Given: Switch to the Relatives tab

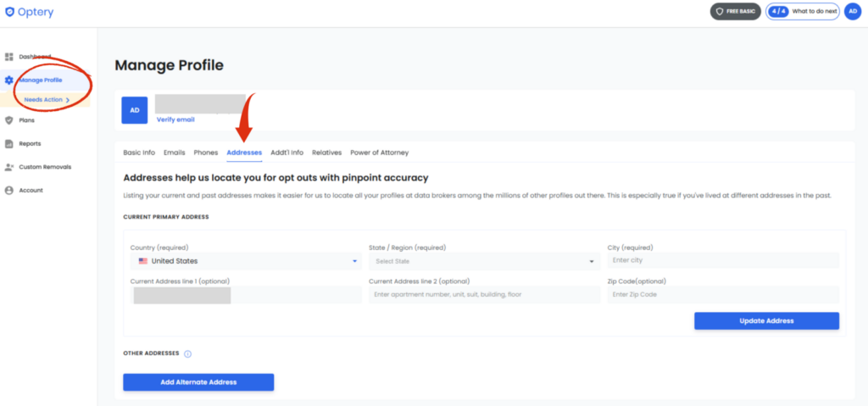Looking at the screenshot, I should coord(326,153).
